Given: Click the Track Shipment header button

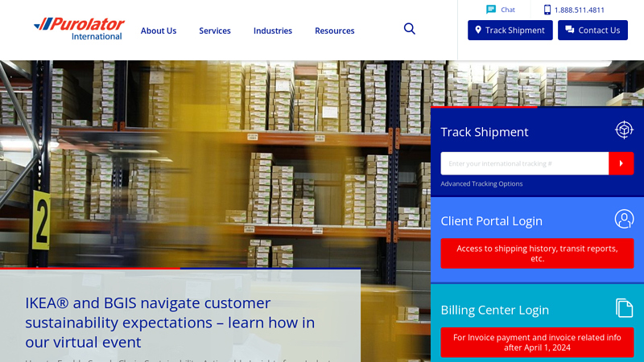Looking at the screenshot, I should [510, 30].
